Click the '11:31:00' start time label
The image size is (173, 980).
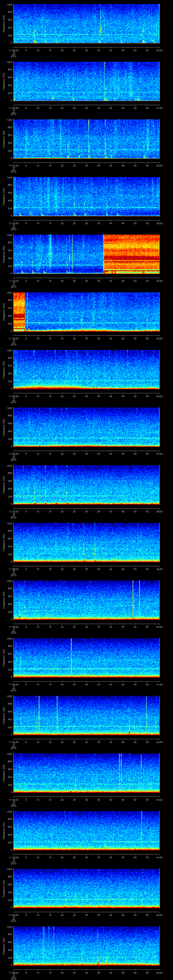click(x=13, y=166)
